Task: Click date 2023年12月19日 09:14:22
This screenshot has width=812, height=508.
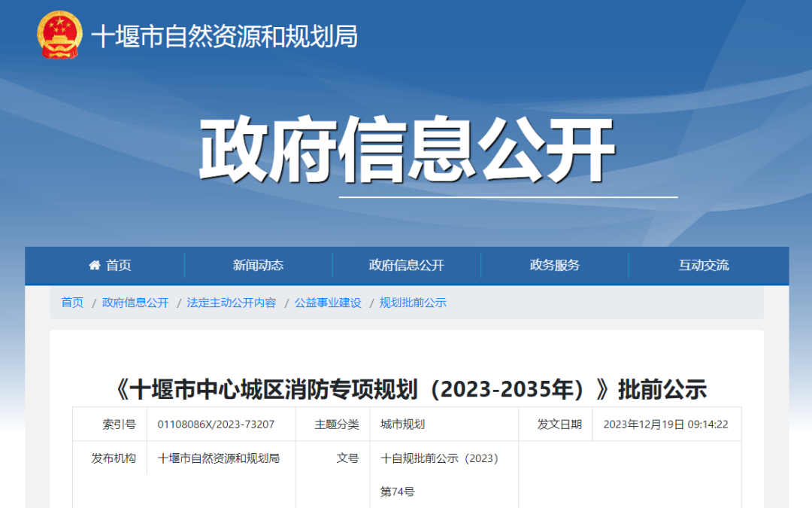Action: [x=666, y=424]
